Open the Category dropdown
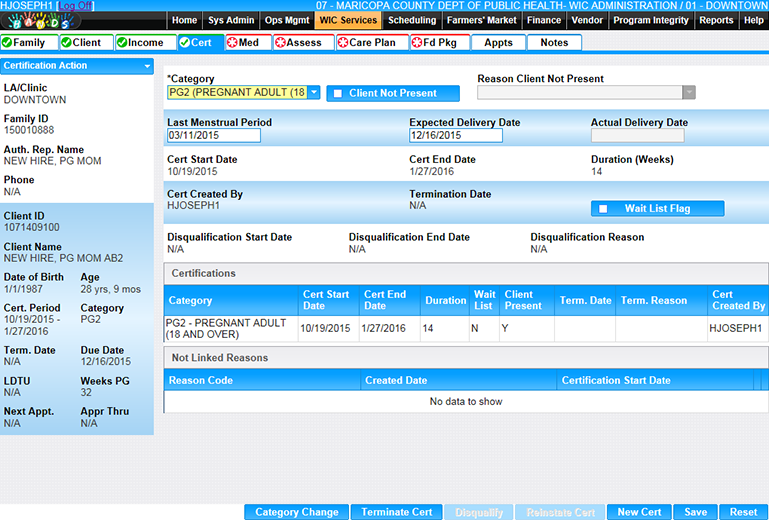The image size is (769, 520). click(313, 93)
